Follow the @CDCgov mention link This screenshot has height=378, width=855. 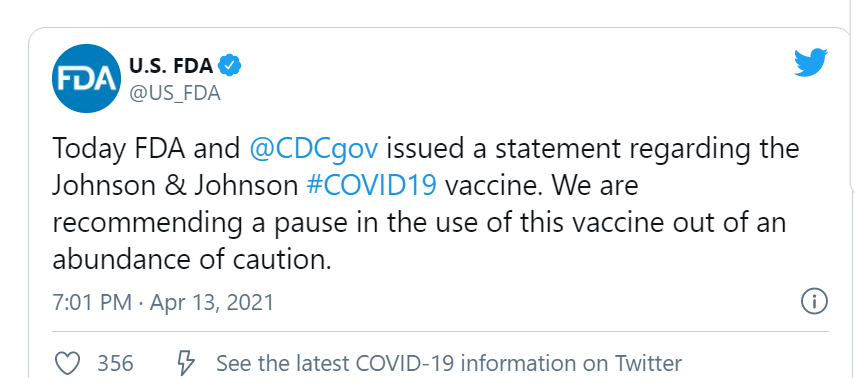[313, 149]
